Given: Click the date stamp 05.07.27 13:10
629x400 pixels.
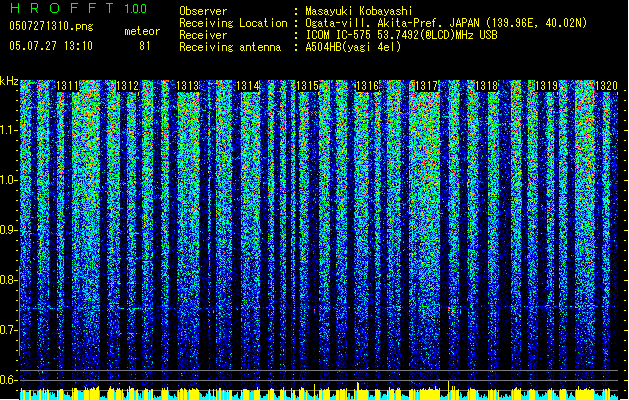Looking at the screenshot, I should 51,45.
